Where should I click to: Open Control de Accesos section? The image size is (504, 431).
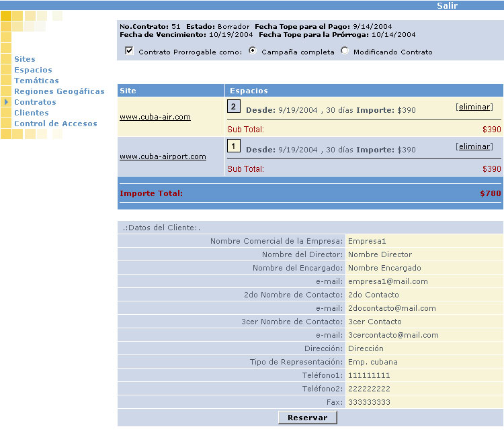pos(55,124)
